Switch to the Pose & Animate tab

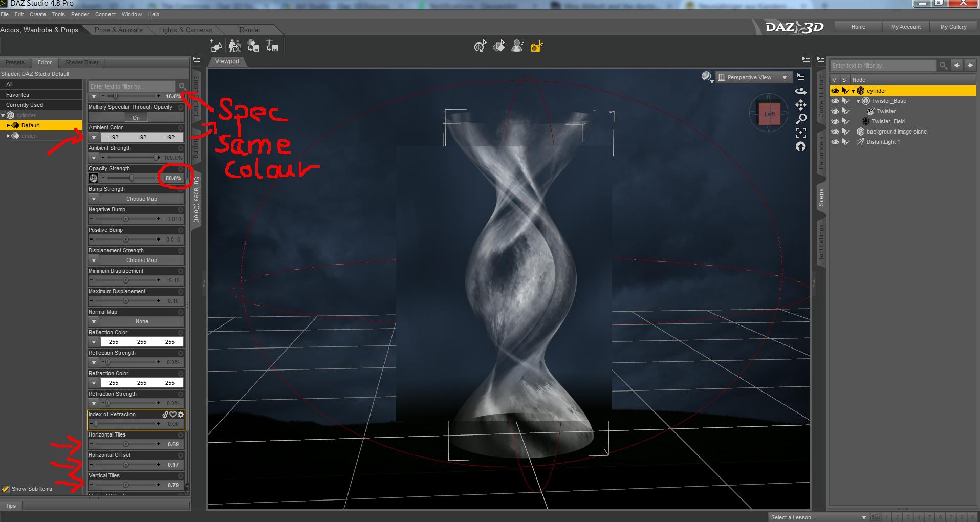(118, 30)
